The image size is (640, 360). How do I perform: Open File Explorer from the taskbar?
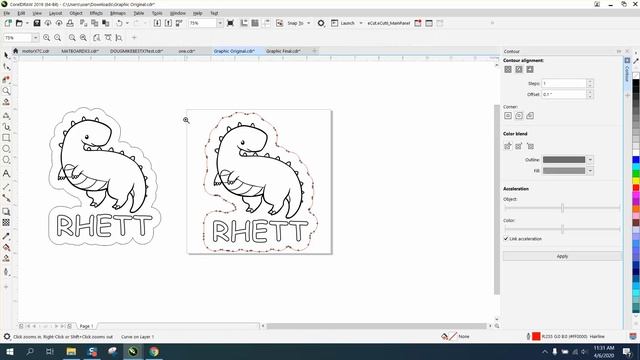point(71,351)
